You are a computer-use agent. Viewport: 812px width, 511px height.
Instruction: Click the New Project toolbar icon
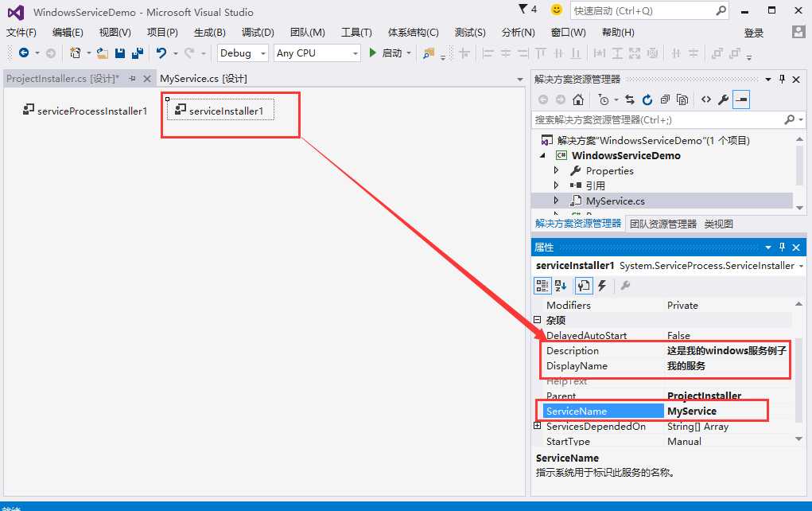tap(76, 53)
